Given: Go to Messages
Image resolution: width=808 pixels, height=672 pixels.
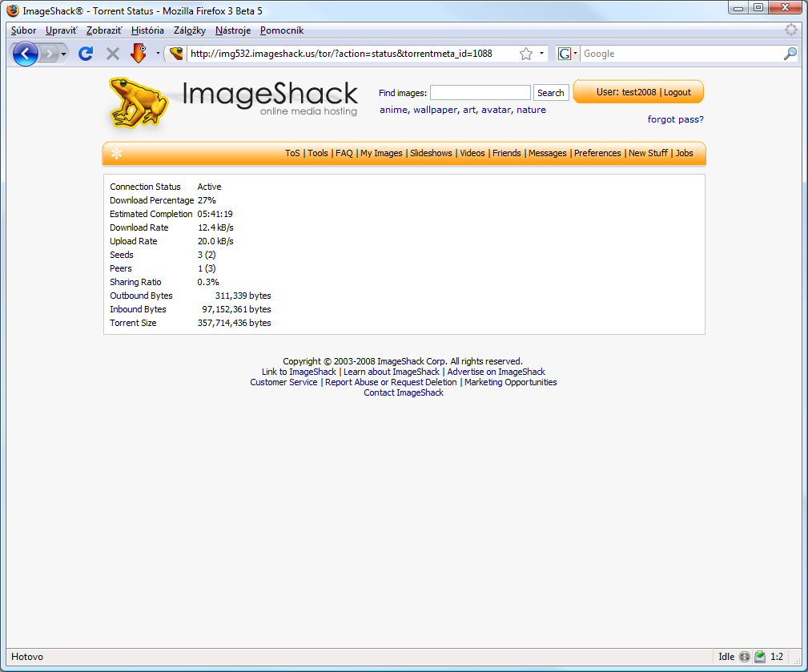Looking at the screenshot, I should [547, 153].
